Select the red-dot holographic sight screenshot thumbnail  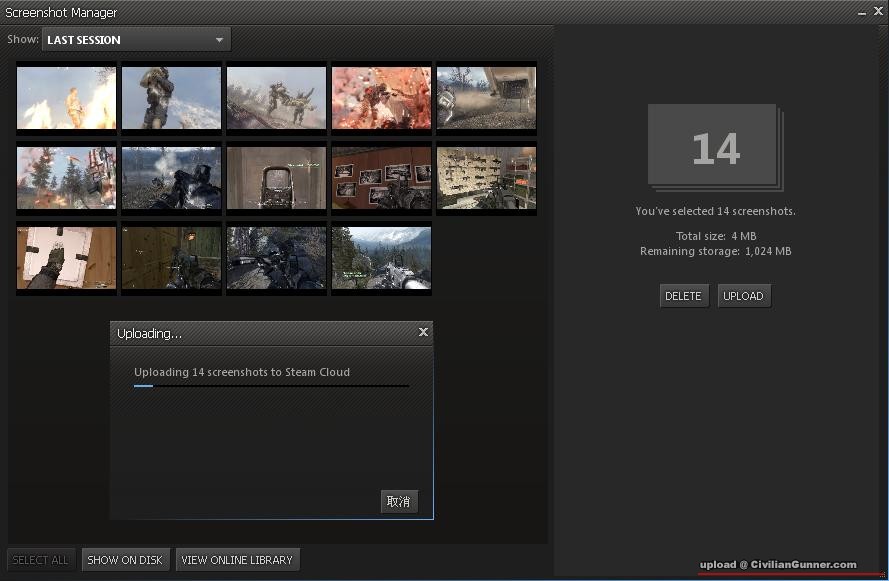tap(276, 179)
